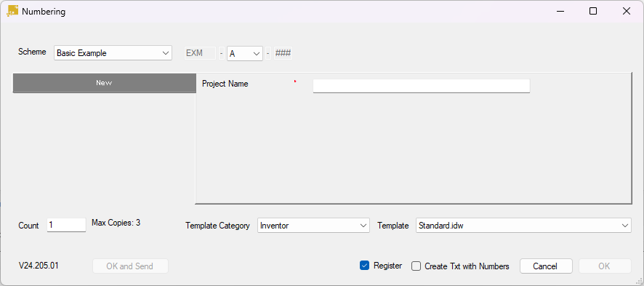Maximize the Numbering window
This screenshot has width=644, height=286.
pos(593,11)
